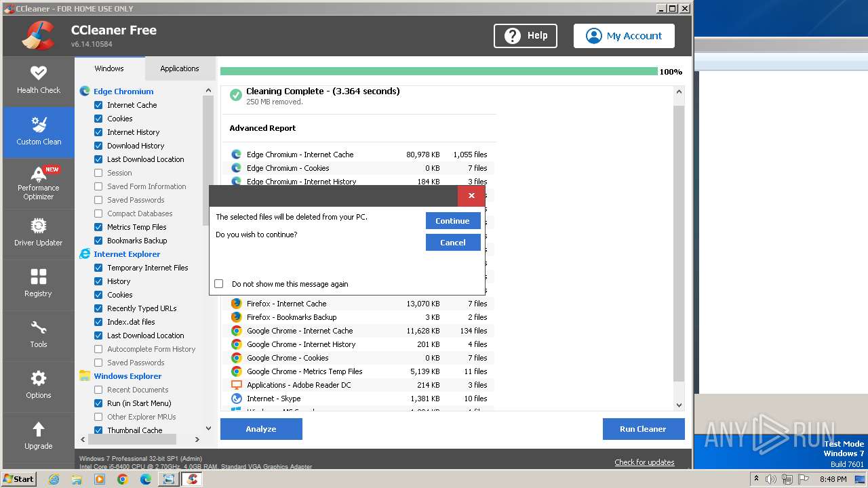Open Windows Media Player from the taskbar
The image size is (868, 488).
(x=100, y=479)
